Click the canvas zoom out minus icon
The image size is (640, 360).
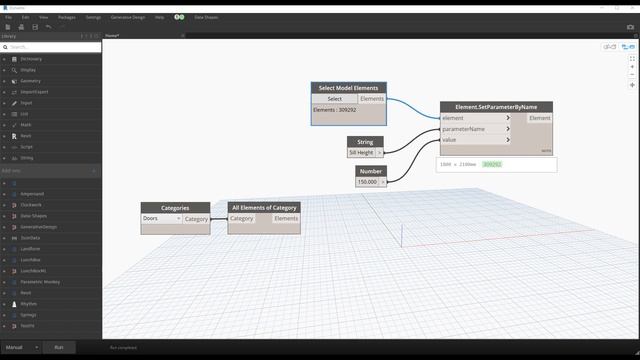[632, 75]
